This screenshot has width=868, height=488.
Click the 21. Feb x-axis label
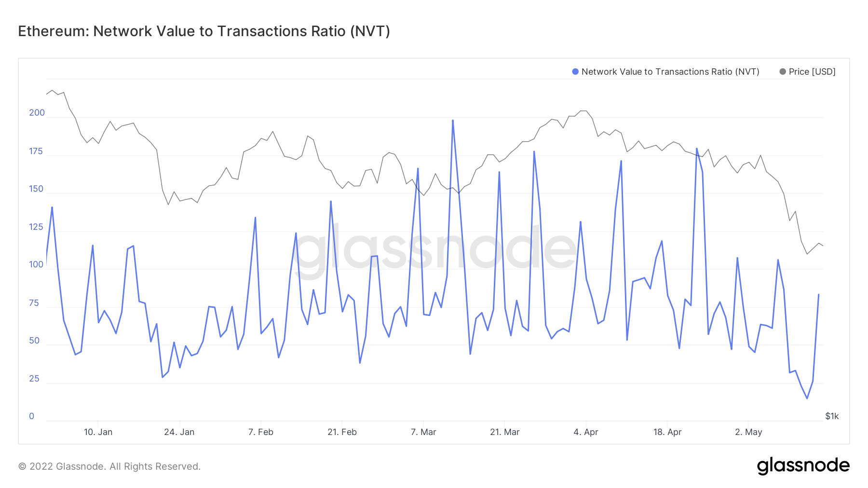click(342, 432)
